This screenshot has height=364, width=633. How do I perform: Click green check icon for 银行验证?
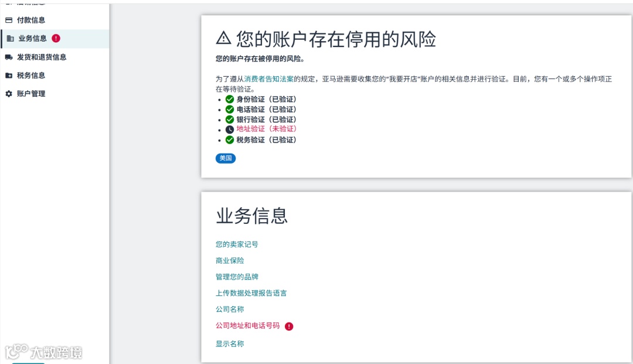click(230, 120)
